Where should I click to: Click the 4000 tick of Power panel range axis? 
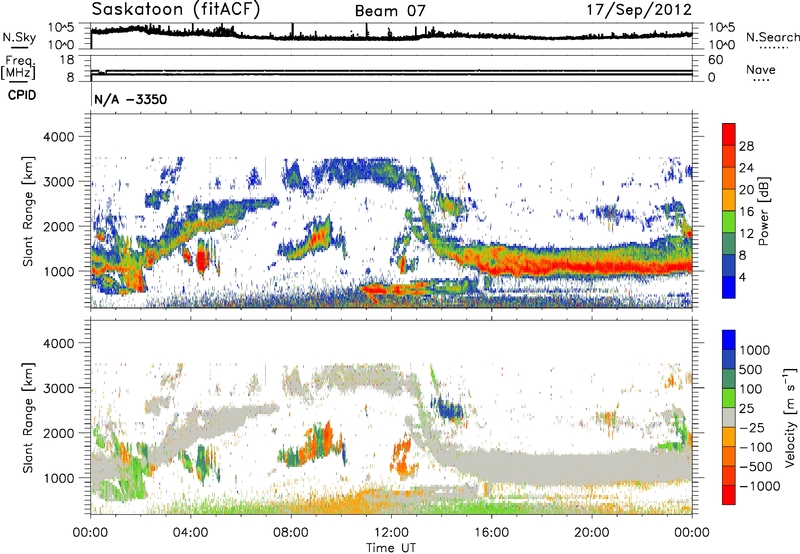click(61, 137)
